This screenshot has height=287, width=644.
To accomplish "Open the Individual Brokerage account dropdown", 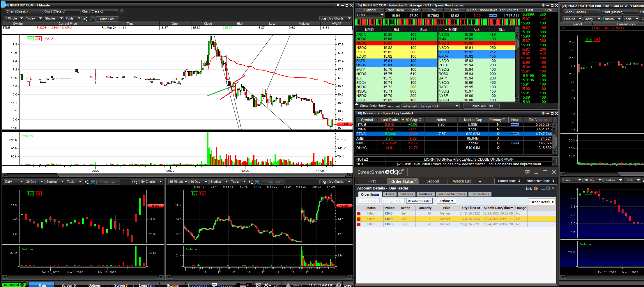I will 430,106.
